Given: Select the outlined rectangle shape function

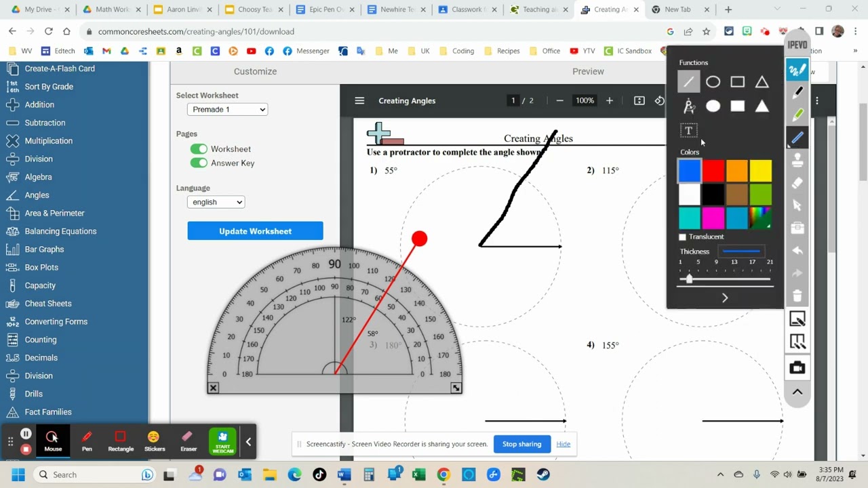Looking at the screenshot, I should click(737, 82).
